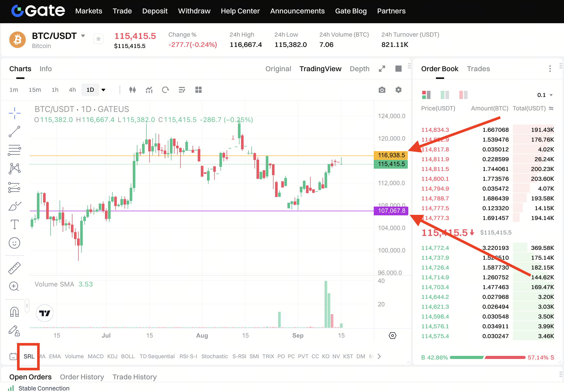The width and height of the screenshot is (564, 392).
Task: Expand the 1D timeframe dropdown arrow
Action: coord(103,90)
